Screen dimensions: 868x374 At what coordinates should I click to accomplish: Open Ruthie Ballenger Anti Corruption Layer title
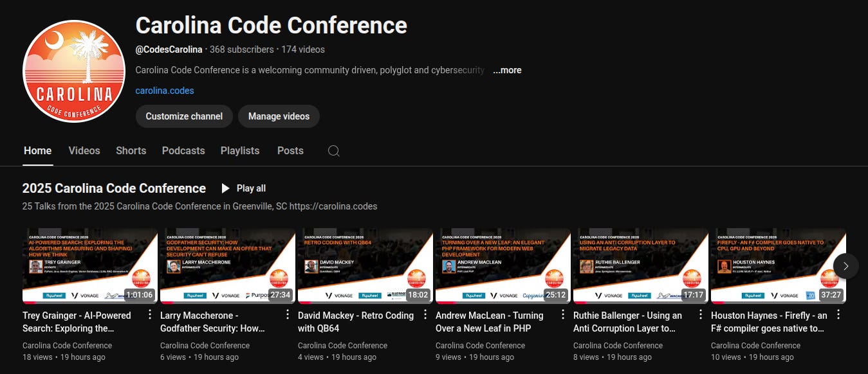[x=628, y=321]
